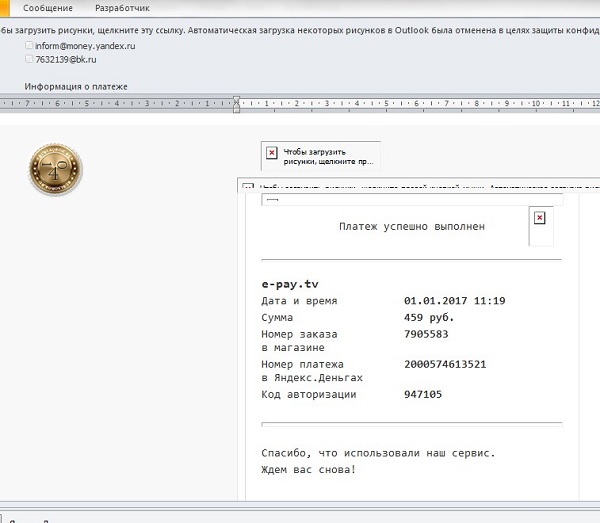Viewport: 600px width, 523px height.
Task: Toggle checkbox next to inform@money.yandex.ru
Action: 29,45
